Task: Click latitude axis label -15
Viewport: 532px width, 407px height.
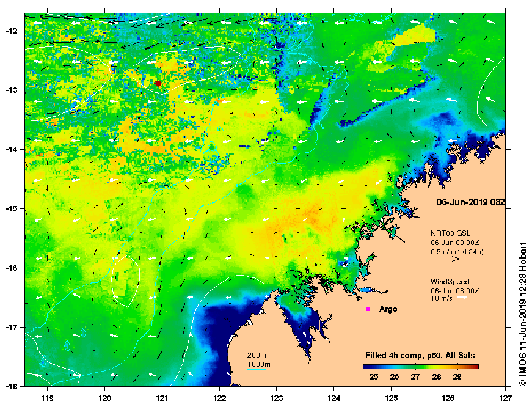Action: pyautogui.click(x=11, y=209)
